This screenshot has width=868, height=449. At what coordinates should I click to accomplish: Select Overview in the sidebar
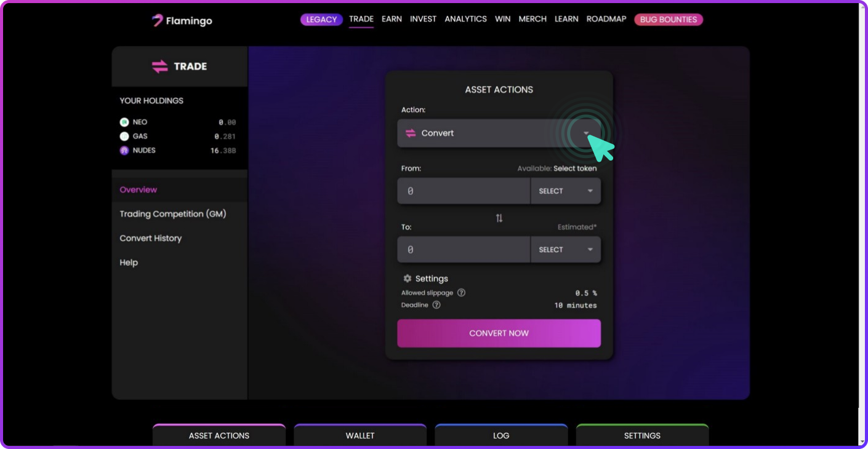click(180, 189)
